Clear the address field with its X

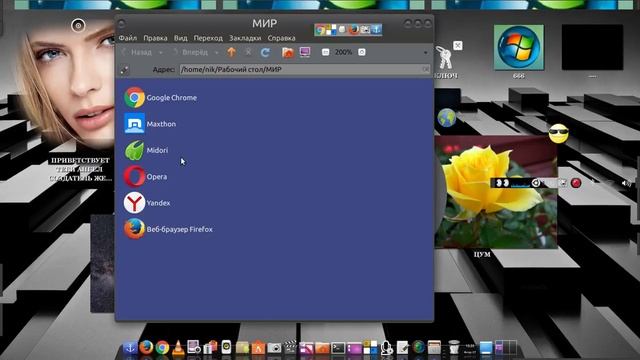pos(426,69)
